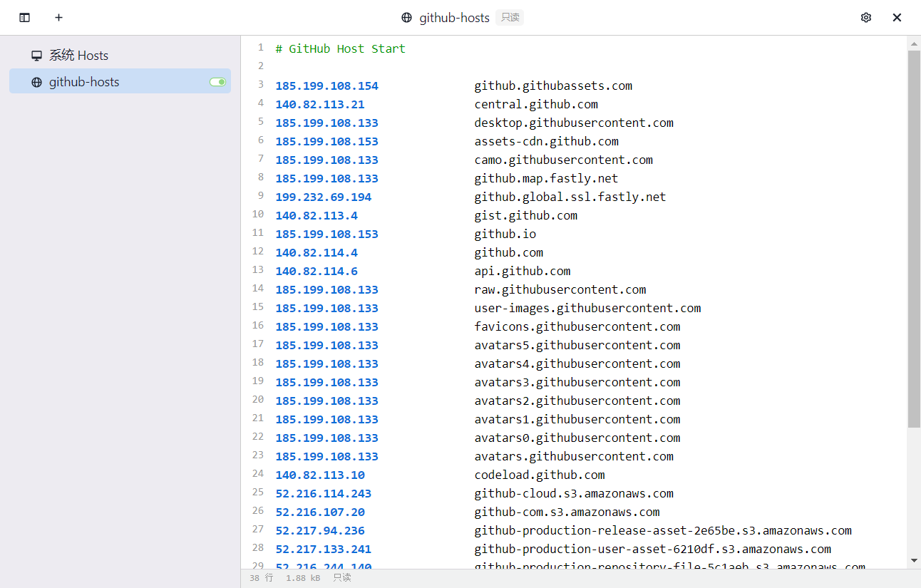Screen dimensions: 921x588
Task: Click line number 10 in the gutter
Action: pyautogui.click(x=258, y=214)
